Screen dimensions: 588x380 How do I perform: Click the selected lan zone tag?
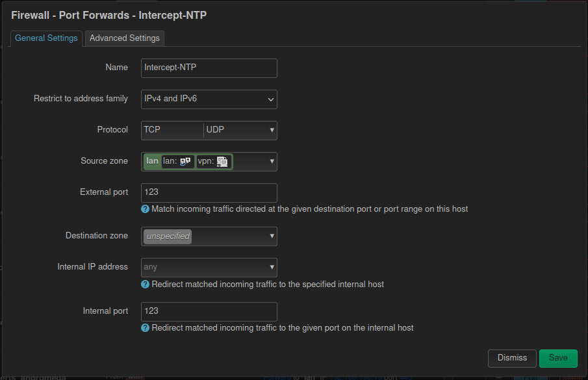[152, 160]
